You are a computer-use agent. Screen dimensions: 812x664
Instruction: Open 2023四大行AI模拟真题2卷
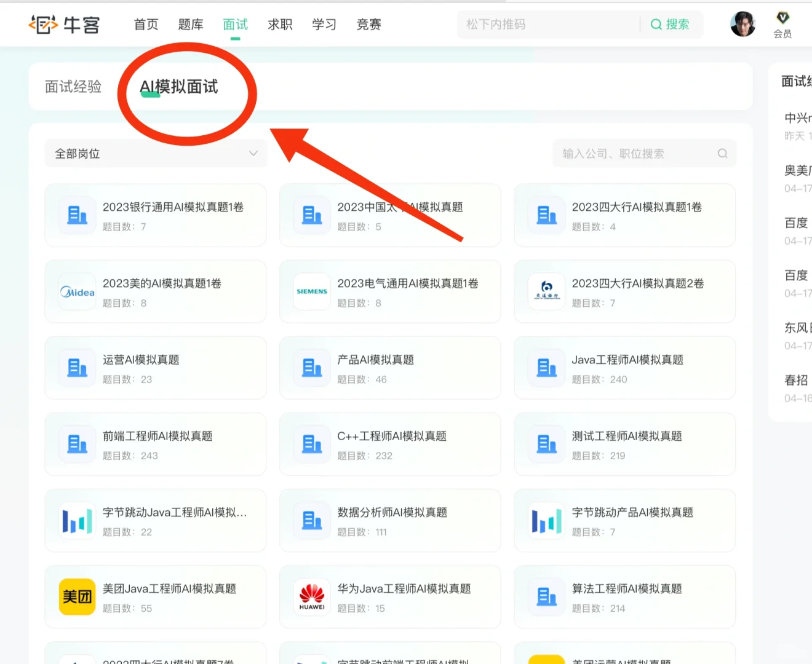tap(625, 291)
